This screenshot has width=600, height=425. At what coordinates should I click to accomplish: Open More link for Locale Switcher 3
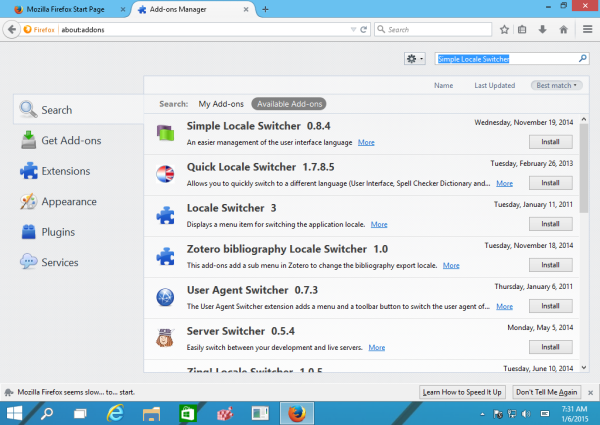click(379, 224)
